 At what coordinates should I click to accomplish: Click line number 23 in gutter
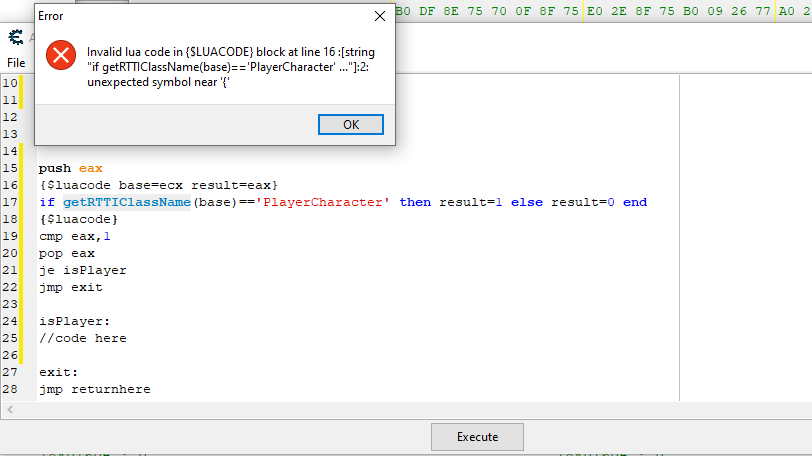pyautogui.click(x=10, y=304)
